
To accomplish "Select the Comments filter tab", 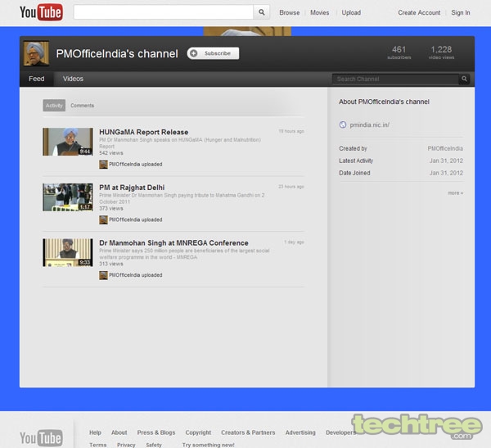I will (x=82, y=106).
